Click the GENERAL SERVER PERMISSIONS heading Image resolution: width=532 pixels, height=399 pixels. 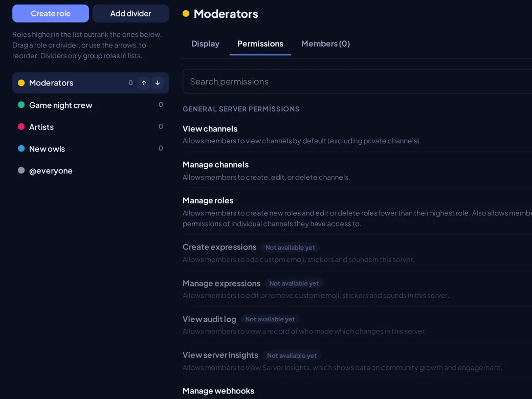[x=241, y=109]
